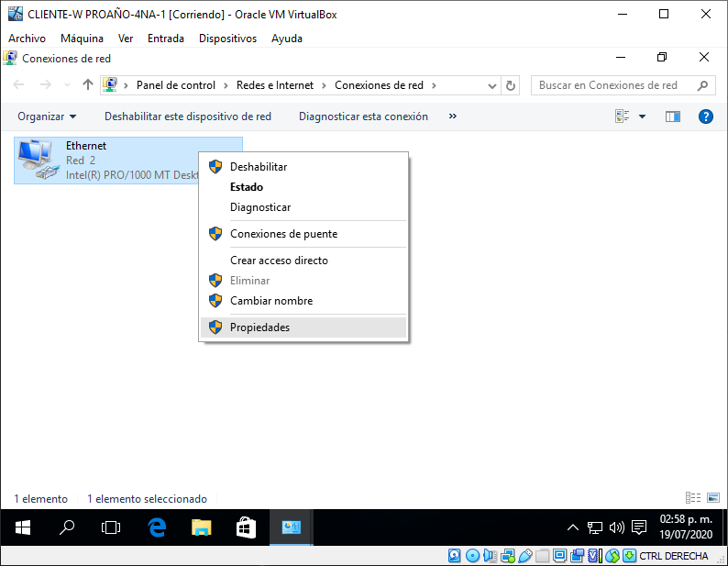The width and height of the screenshot is (728, 566).
Task: Click the taskbar clock and date
Action: click(686, 527)
